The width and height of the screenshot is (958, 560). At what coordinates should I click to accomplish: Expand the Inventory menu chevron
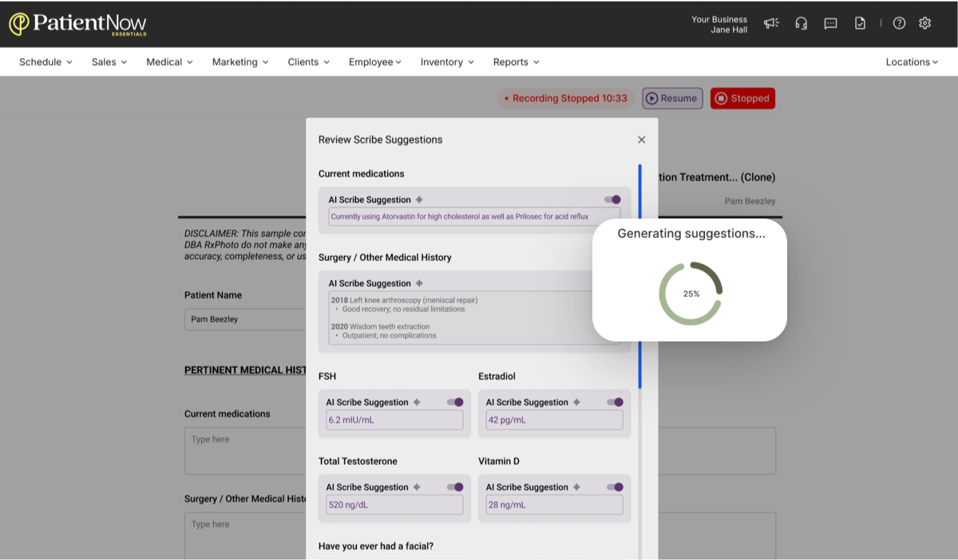471,62
